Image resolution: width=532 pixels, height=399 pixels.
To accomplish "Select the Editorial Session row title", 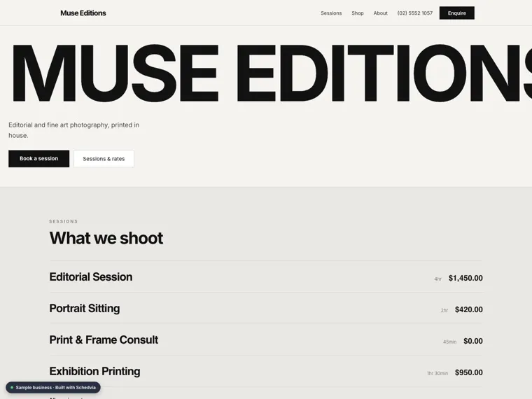I will [91, 277].
